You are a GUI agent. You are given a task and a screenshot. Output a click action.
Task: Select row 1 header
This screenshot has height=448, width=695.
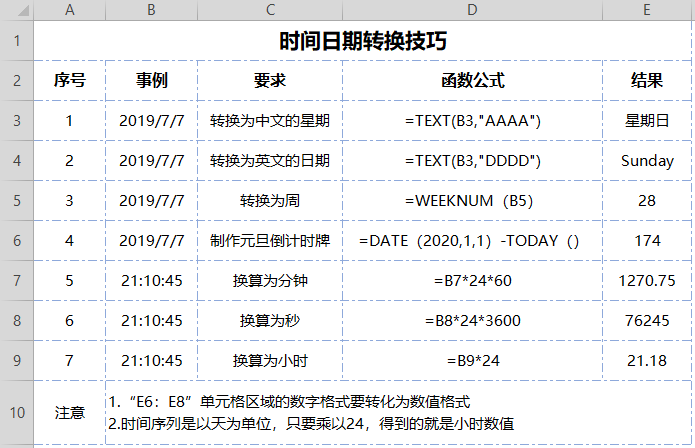pos(17,41)
